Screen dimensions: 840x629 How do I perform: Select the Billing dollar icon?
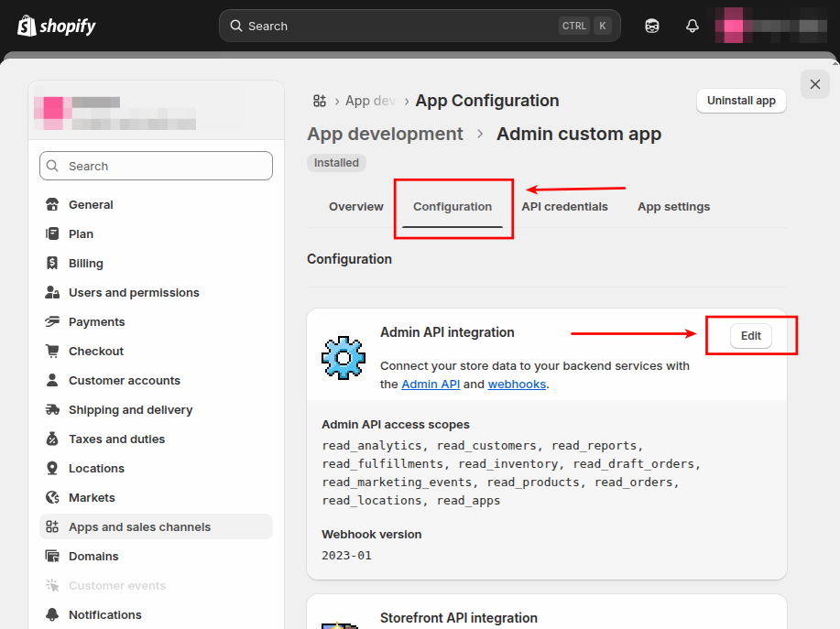point(52,264)
